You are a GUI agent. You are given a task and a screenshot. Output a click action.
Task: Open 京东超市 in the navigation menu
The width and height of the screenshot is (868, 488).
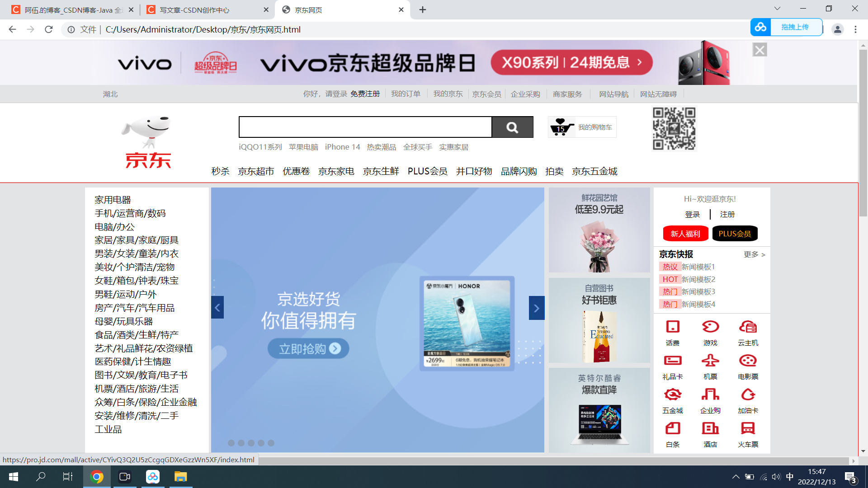point(256,171)
